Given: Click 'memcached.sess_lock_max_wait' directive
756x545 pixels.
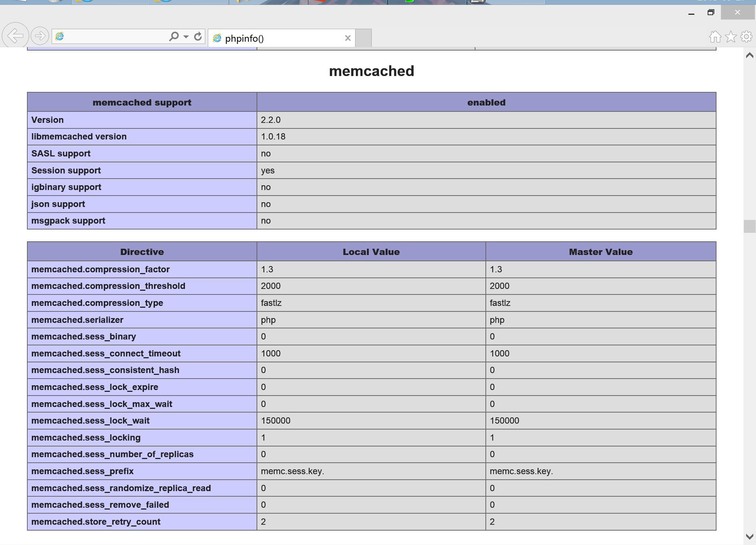Looking at the screenshot, I should coord(102,404).
